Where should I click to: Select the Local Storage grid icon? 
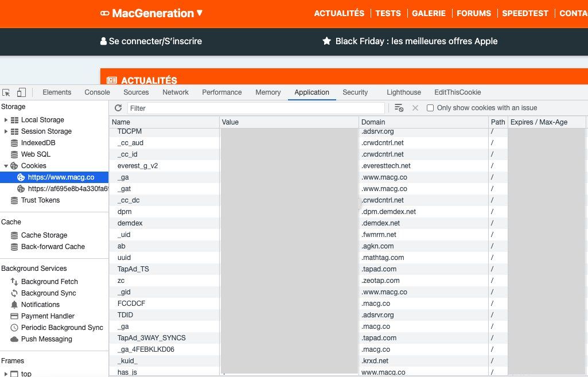coord(14,120)
